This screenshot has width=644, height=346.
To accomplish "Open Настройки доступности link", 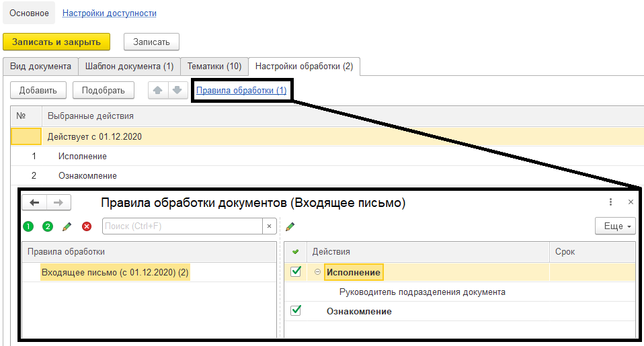I will (x=110, y=13).
